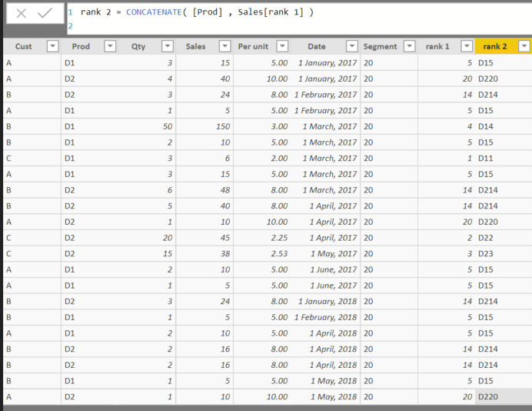Viewport: 532px width, 411px height.
Task: Select the Per unit column header
Action: [x=253, y=46]
